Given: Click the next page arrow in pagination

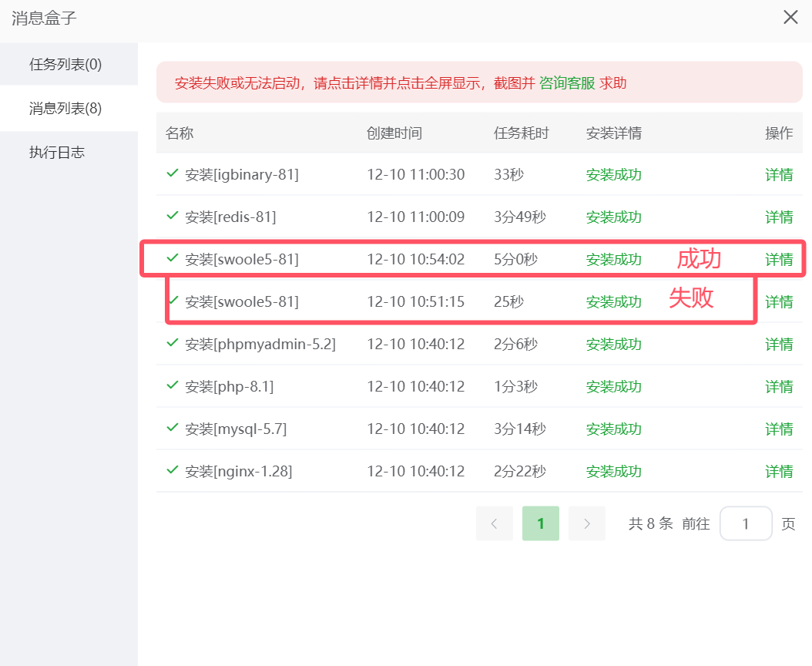Looking at the screenshot, I should click(x=586, y=523).
